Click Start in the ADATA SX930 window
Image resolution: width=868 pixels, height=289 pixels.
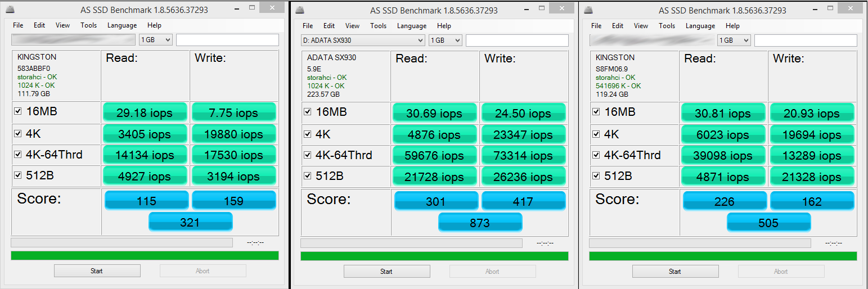386,271
